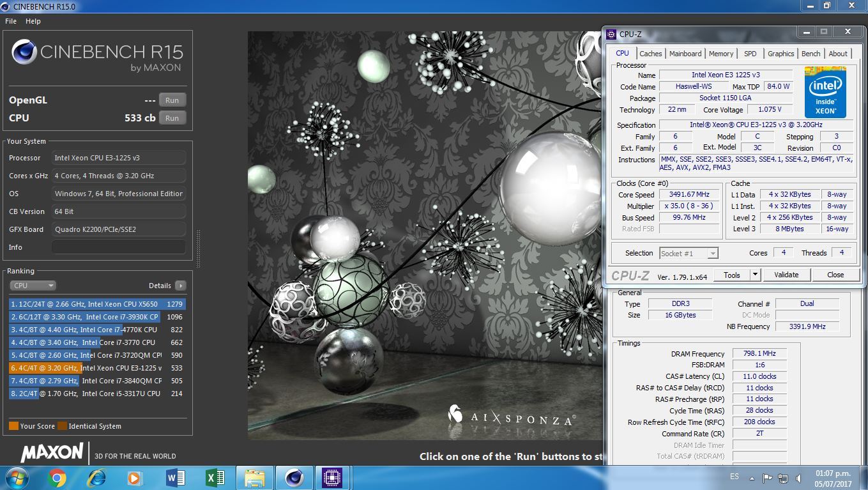Screen dimensions: 868x490
Task: Select the Core i7-3930K ranking row
Action: tap(97, 317)
